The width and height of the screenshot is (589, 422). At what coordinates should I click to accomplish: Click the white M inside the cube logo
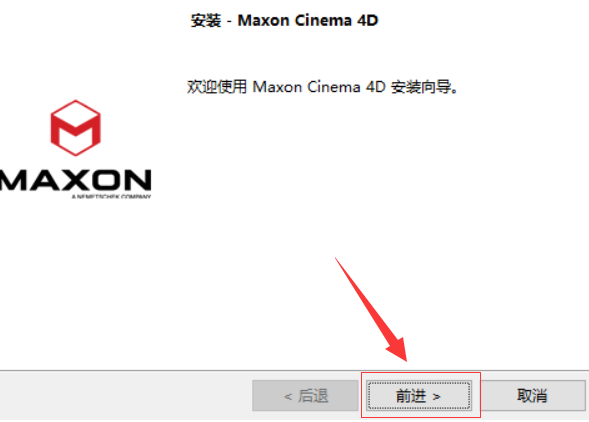pos(76,126)
